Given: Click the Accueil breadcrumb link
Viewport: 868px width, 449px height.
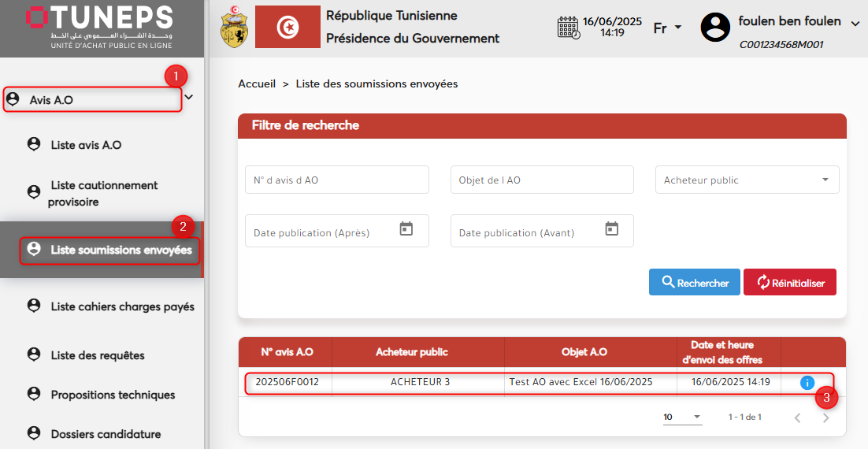Looking at the screenshot, I should tap(257, 83).
